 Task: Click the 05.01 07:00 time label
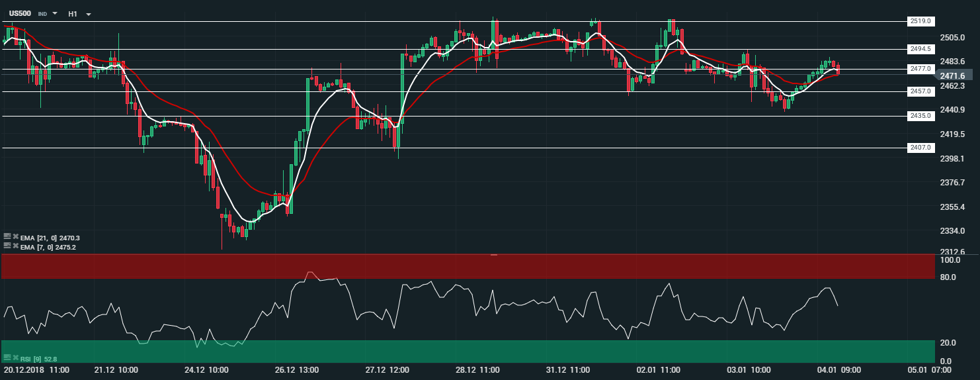pos(930,370)
